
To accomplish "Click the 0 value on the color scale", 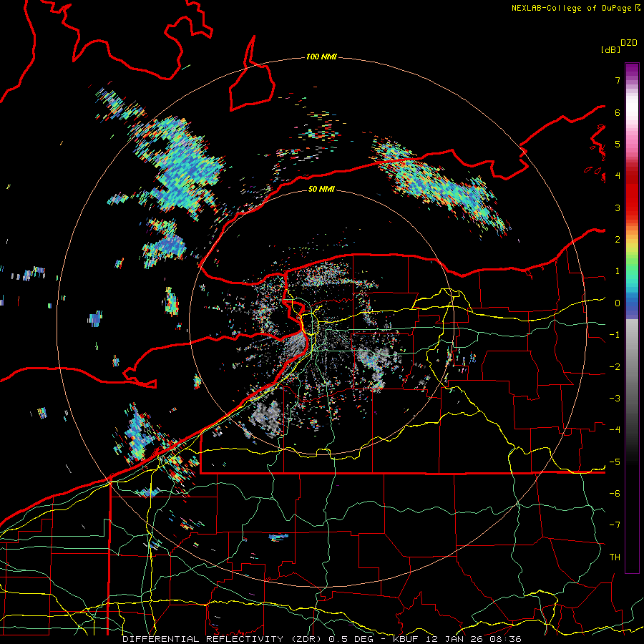I will point(618,303).
